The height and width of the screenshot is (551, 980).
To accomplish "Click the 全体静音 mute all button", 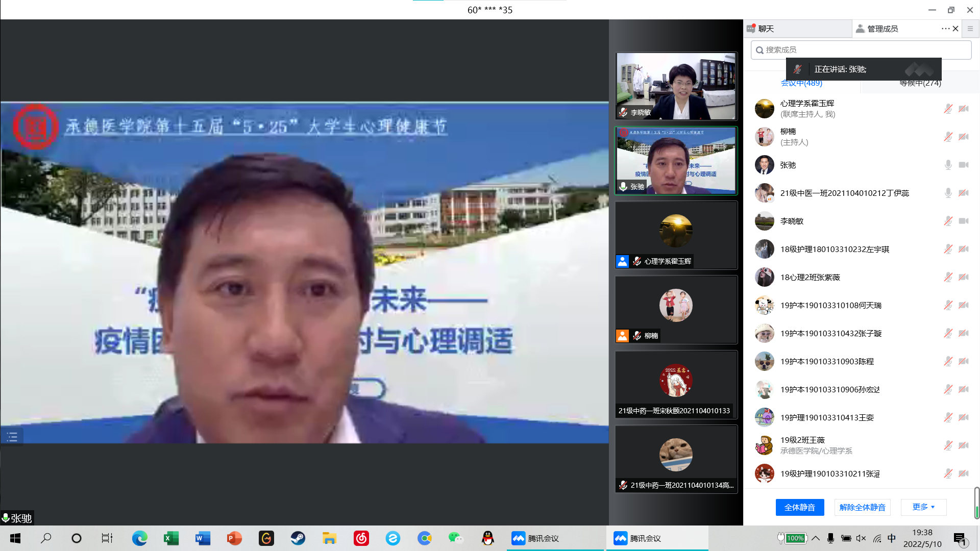I will pos(799,507).
